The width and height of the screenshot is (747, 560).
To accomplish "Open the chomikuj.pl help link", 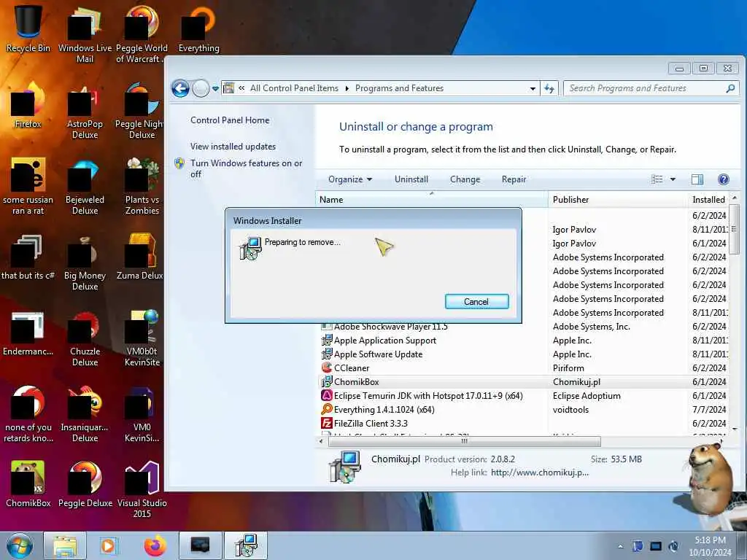I will 540,472.
